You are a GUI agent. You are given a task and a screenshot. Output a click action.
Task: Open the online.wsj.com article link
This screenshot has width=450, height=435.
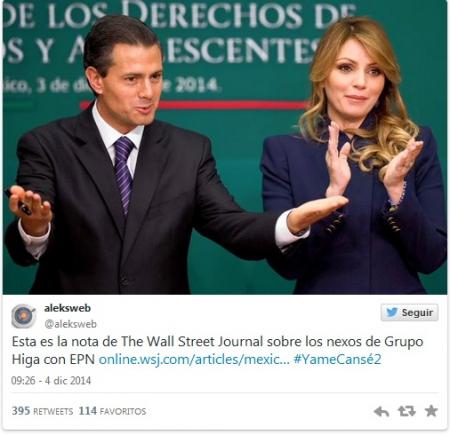[194, 359]
